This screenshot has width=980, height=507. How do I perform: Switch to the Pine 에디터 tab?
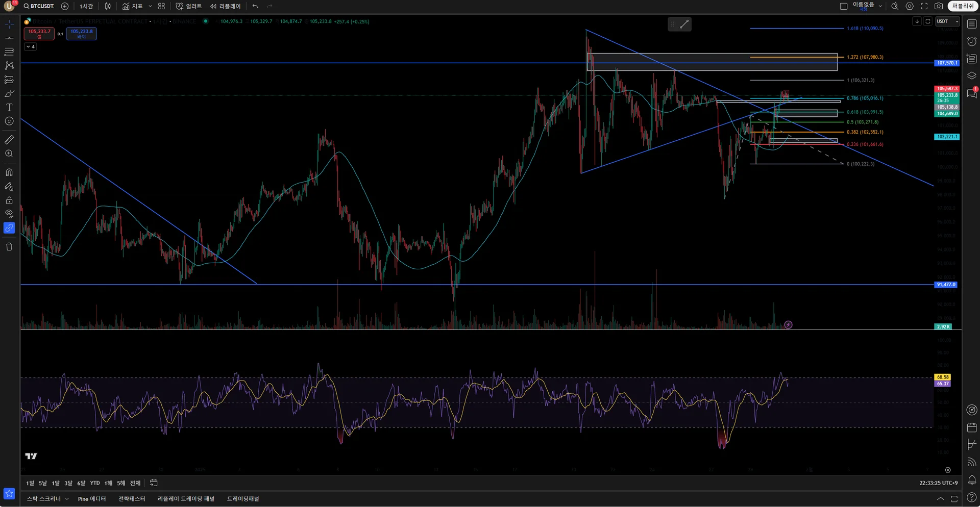(x=92, y=499)
